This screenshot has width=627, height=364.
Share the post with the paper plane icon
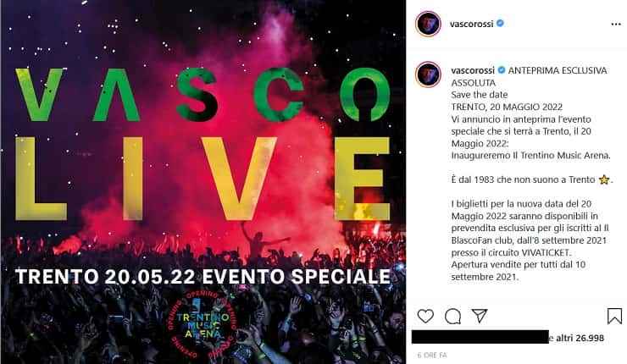pos(480,316)
